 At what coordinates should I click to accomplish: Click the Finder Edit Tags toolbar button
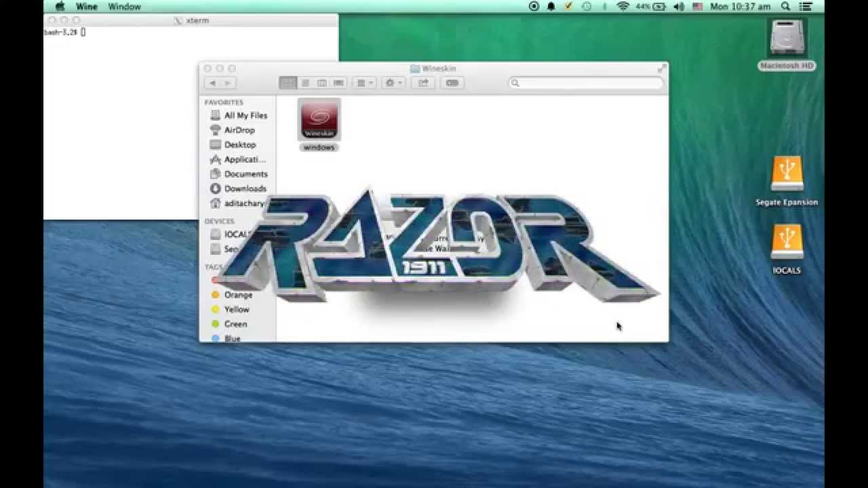(x=452, y=83)
